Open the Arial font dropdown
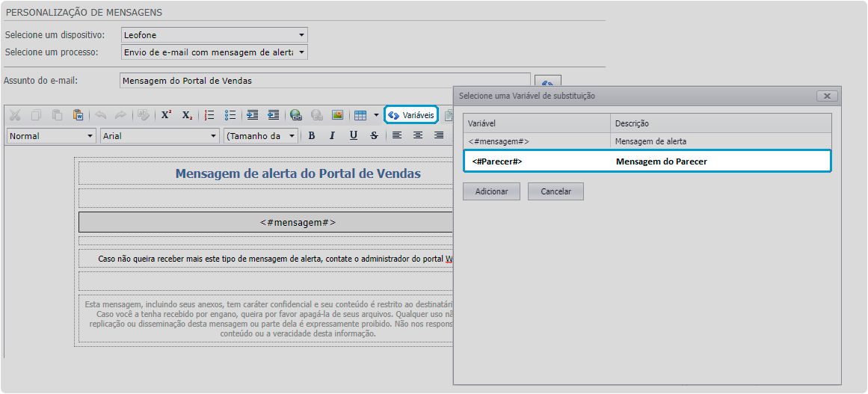Screen dimensions: 868x394 [160, 136]
